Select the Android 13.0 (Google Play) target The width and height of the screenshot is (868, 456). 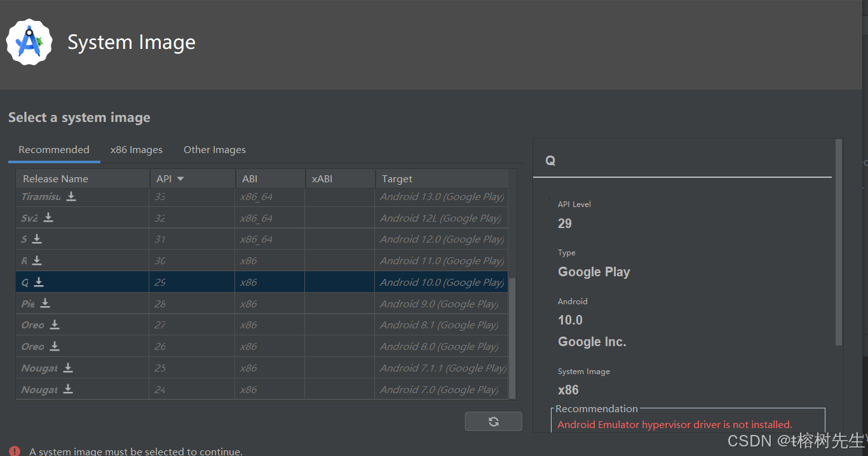tap(442, 197)
